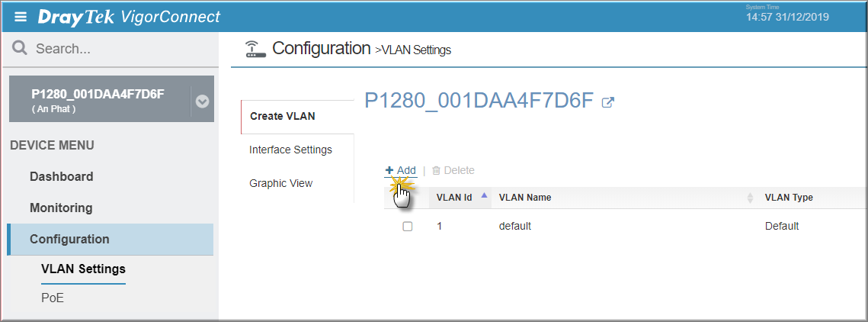Screen dimensions: 868x322
Task: Go to Dashboard in device menu
Action: point(62,177)
